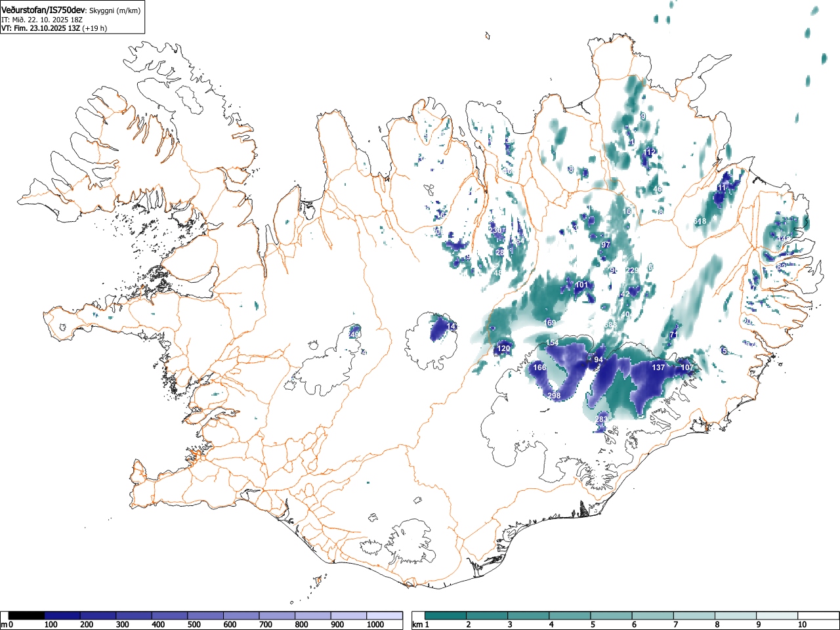Select the lightest lavender swatch past 1000 m
This screenshot has width=840, height=630.
pyautogui.click(x=385, y=616)
